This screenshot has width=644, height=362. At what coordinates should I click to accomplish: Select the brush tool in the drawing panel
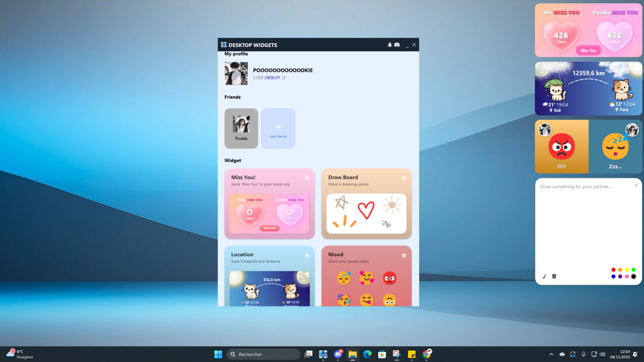tap(544, 276)
